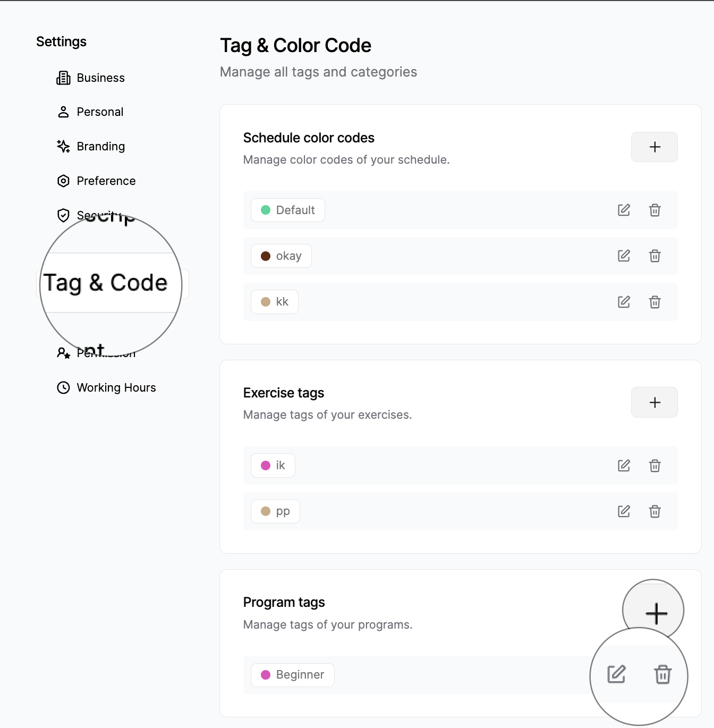Edit the Default schedule color code
Image resolution: width=714 pixels, height=728 pixels.
click(624, 210)
